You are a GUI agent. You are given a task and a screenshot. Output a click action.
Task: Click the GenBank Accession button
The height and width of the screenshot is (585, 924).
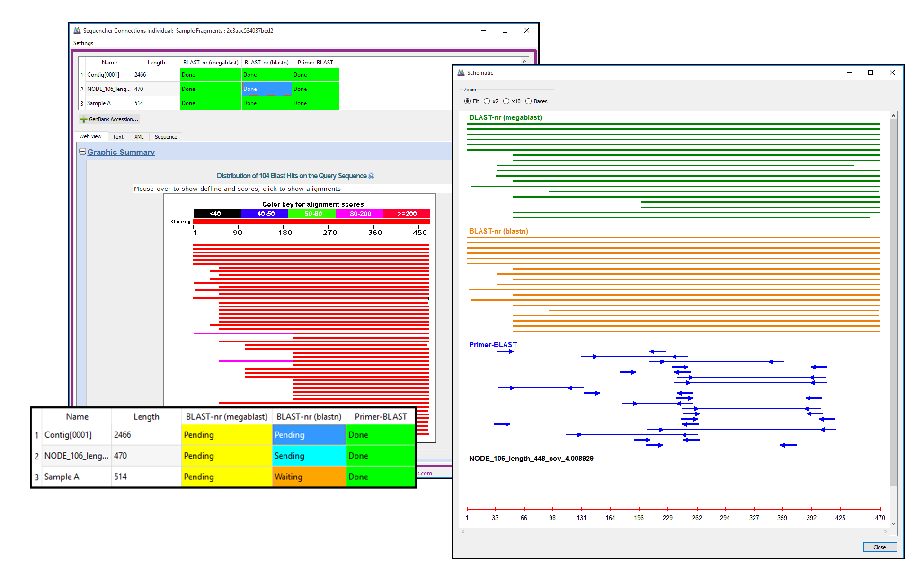(x=110, y=120)
